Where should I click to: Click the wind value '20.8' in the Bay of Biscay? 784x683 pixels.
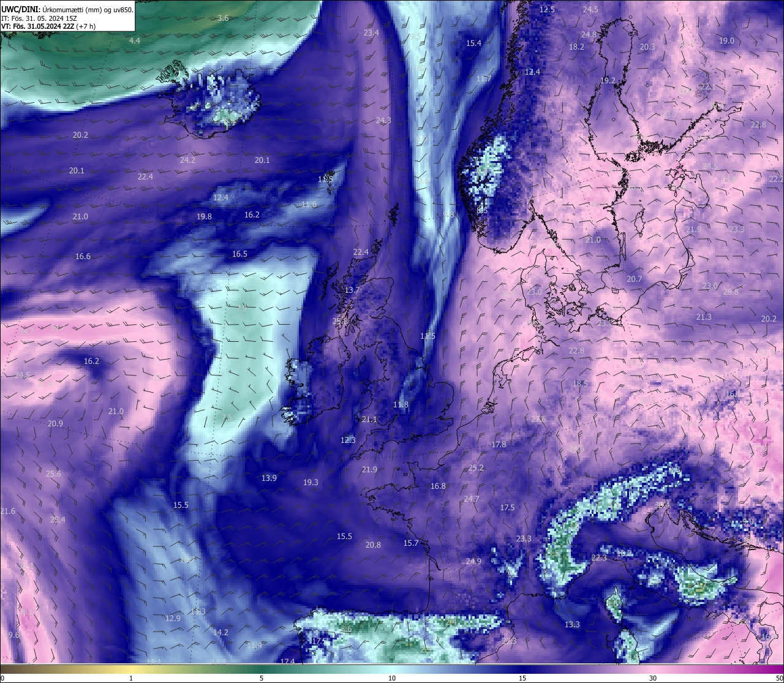point(373,545)
